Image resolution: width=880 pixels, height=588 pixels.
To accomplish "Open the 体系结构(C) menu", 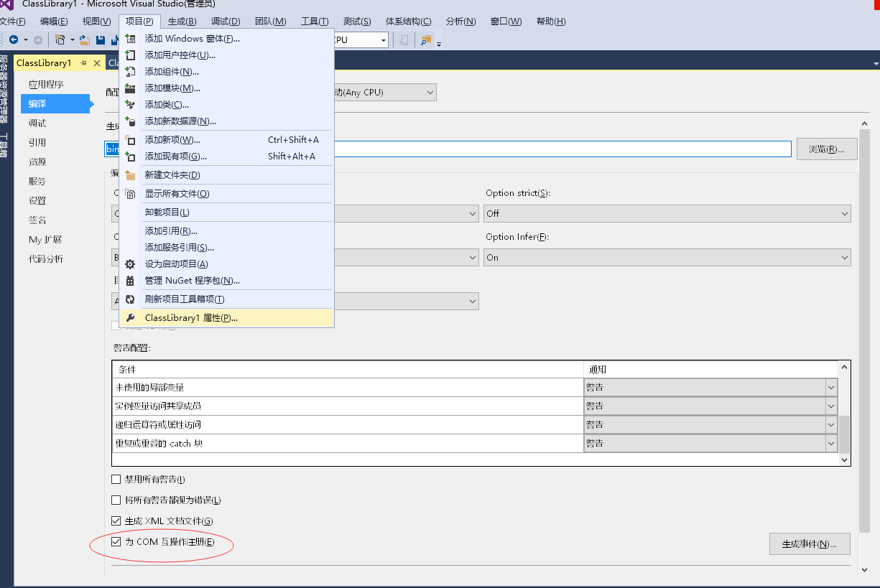I will 409,21.
